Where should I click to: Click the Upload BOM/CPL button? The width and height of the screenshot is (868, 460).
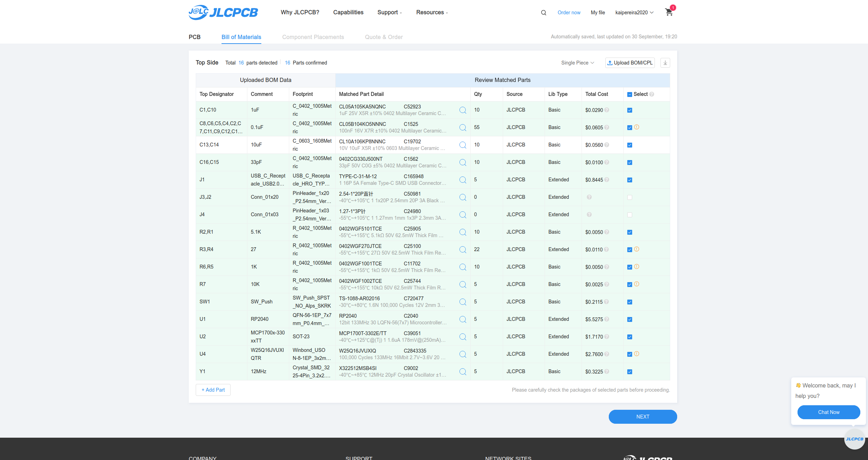630,63
